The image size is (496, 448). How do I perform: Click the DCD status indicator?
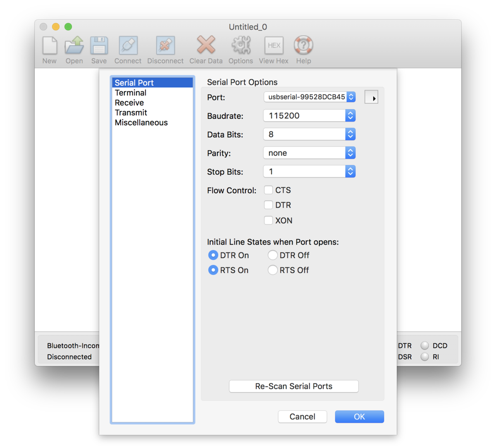424,345
